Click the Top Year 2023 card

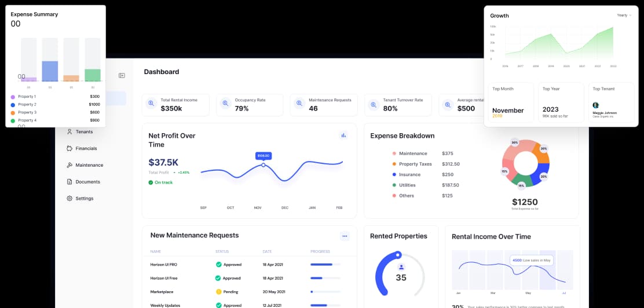pyautogui.click(x=561, y=102)
